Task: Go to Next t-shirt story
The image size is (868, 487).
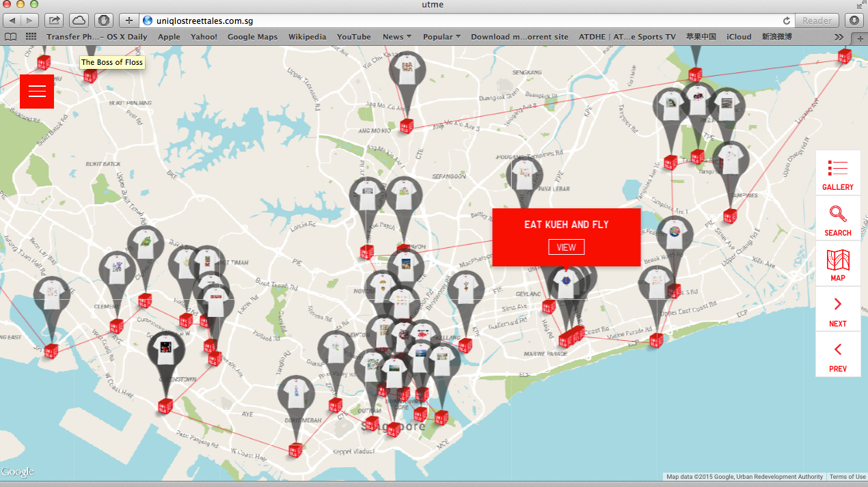Action: 838,309
